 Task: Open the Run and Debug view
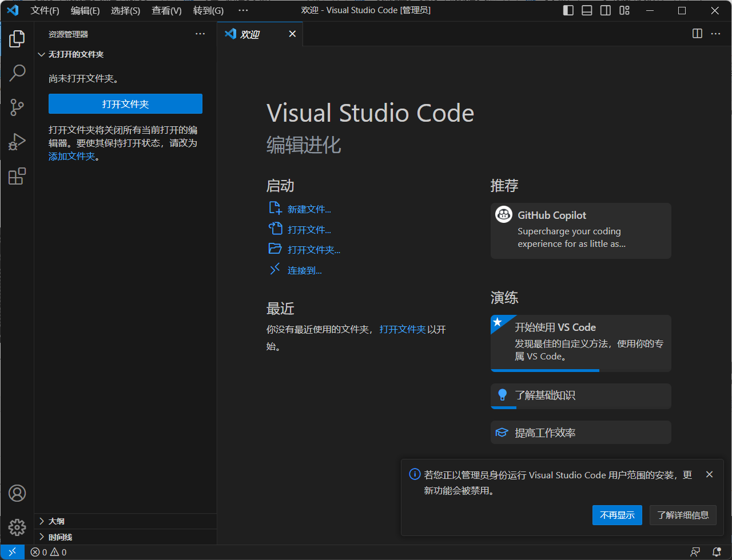(17, 142)
